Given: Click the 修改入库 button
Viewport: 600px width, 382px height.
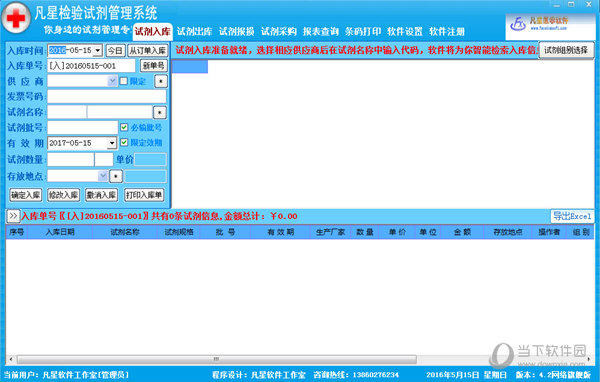Looking at the screenshot, I should coord(64,195).
